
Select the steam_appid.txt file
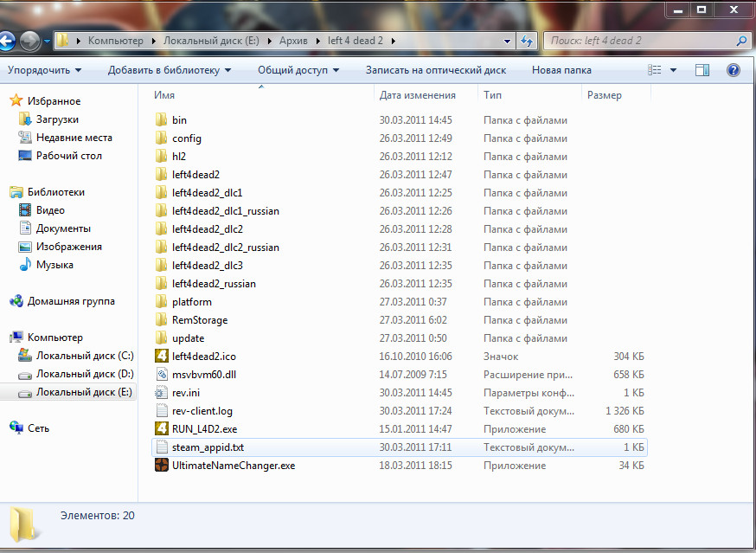pos(400,447)
